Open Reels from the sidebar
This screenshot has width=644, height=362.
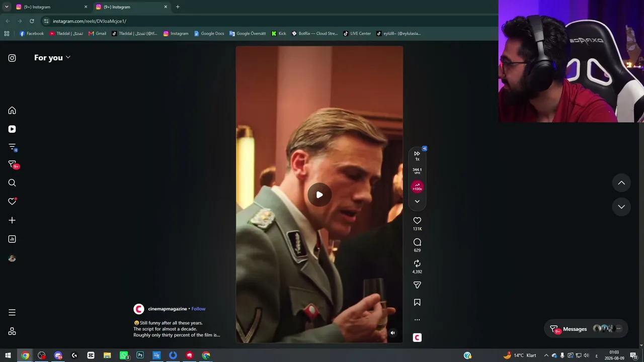12,129
